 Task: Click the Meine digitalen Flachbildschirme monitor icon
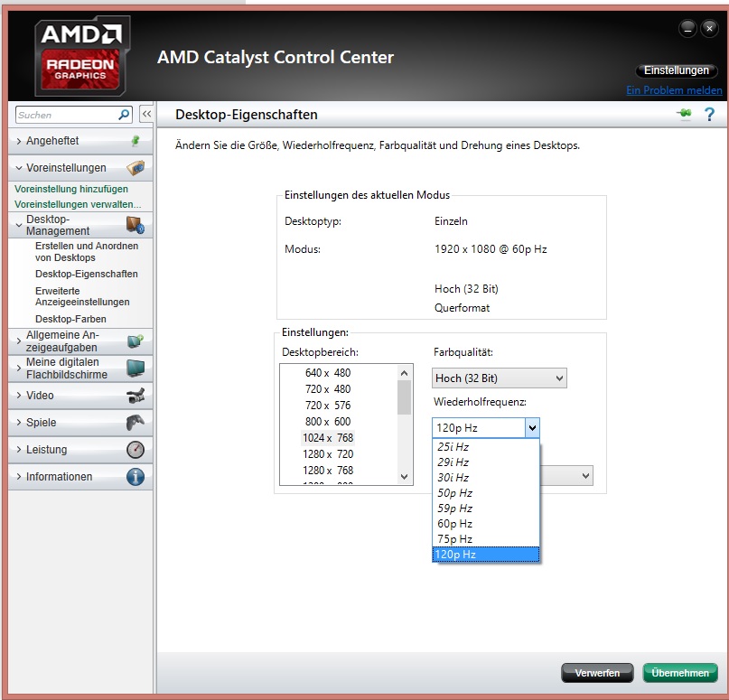[136, 369]
